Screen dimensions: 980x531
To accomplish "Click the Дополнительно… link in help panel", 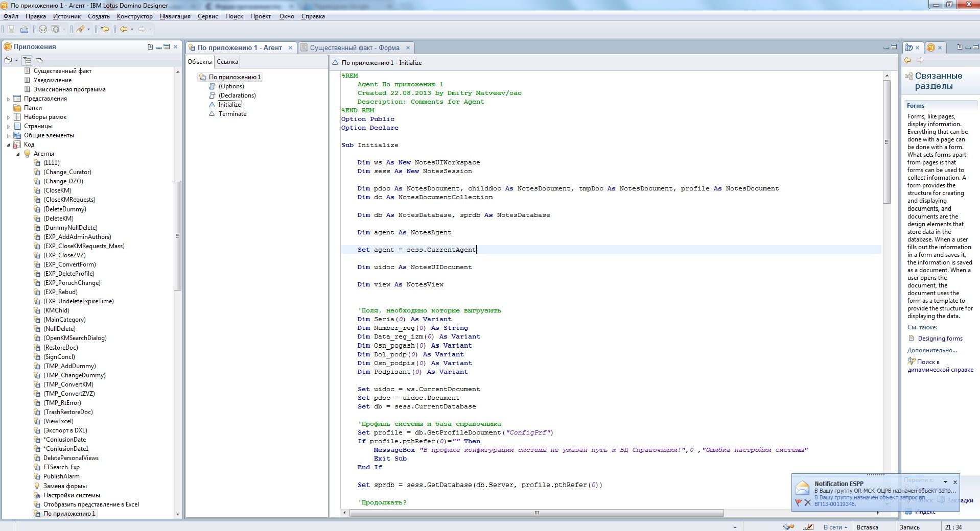I will (x=932, y=350).
